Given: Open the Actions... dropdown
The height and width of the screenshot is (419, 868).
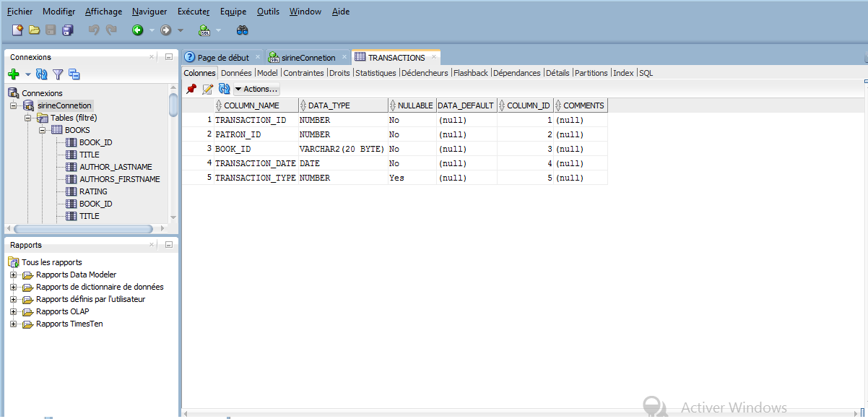Looking at the screenshot, I should point(257,89).
